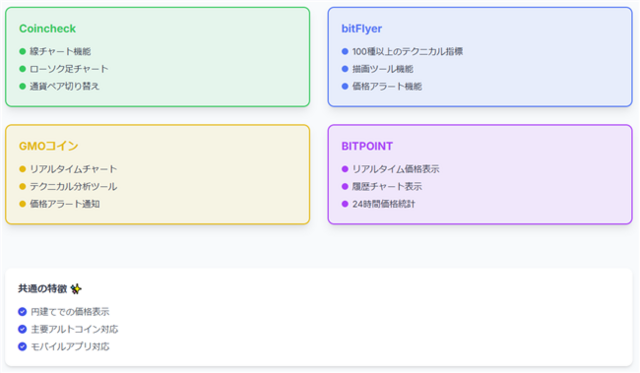
Task: Select the GMOコイン card title
Action: click(49, 146)
